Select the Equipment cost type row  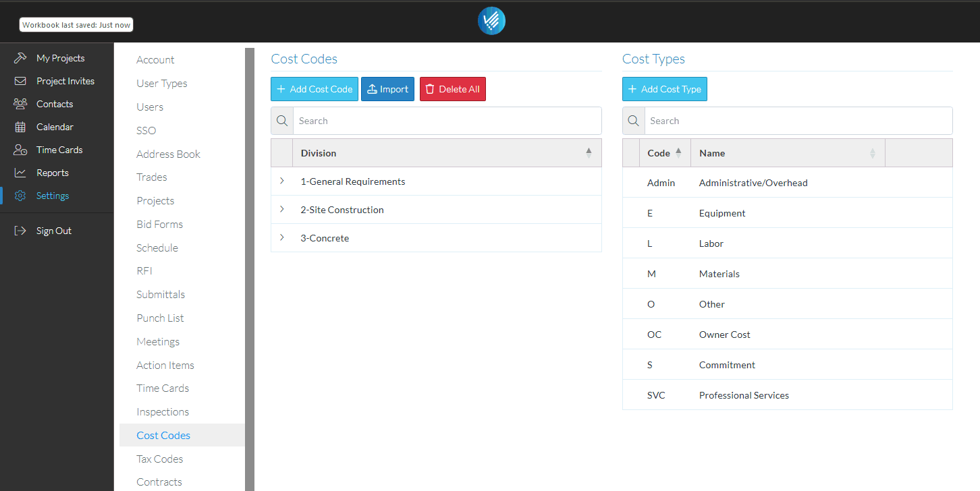click(x=787, y=213)
